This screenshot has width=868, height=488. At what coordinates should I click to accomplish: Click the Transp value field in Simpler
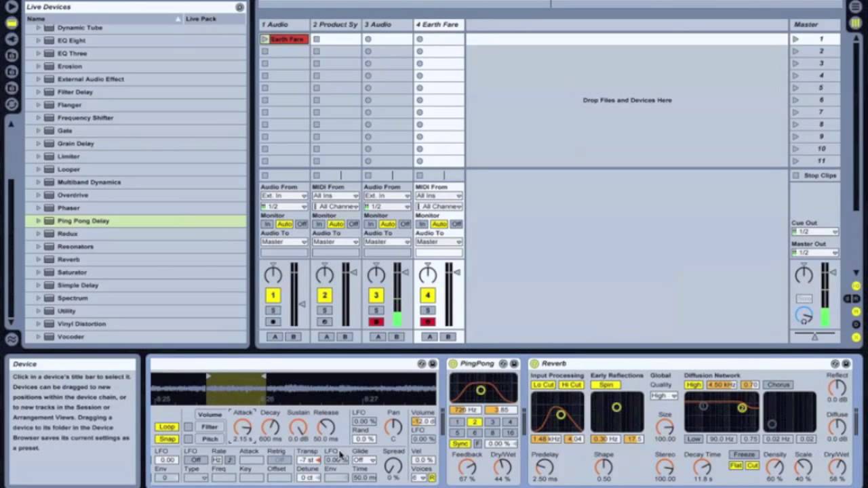pyautogui.click(x=309, y=460)
